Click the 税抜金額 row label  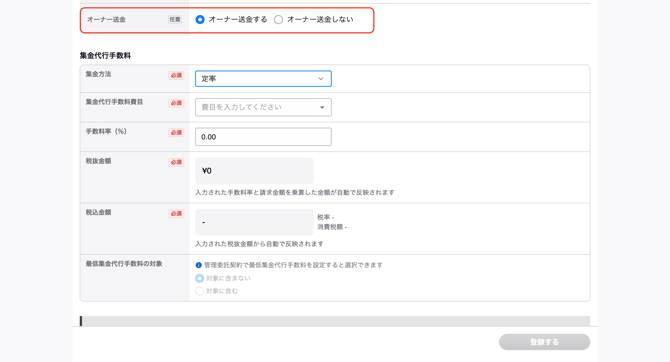[x=98, y=161]
